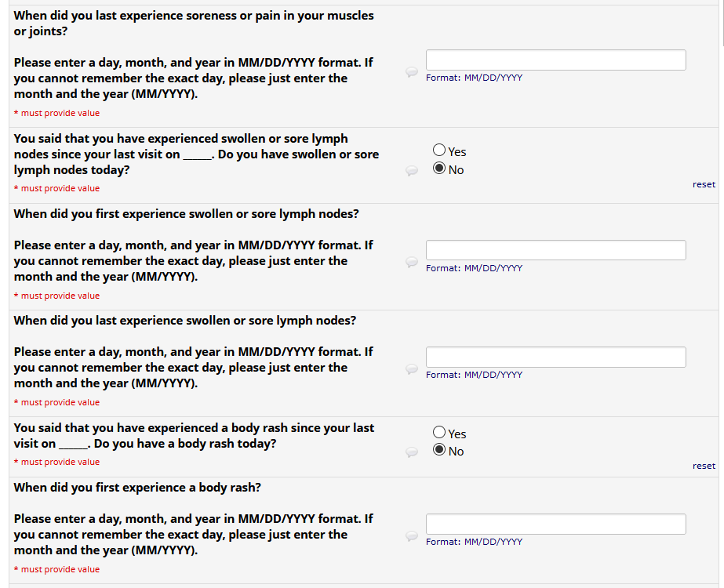
Task: Open comment balloon for lymph nodes today question
Action: (412, 170)
